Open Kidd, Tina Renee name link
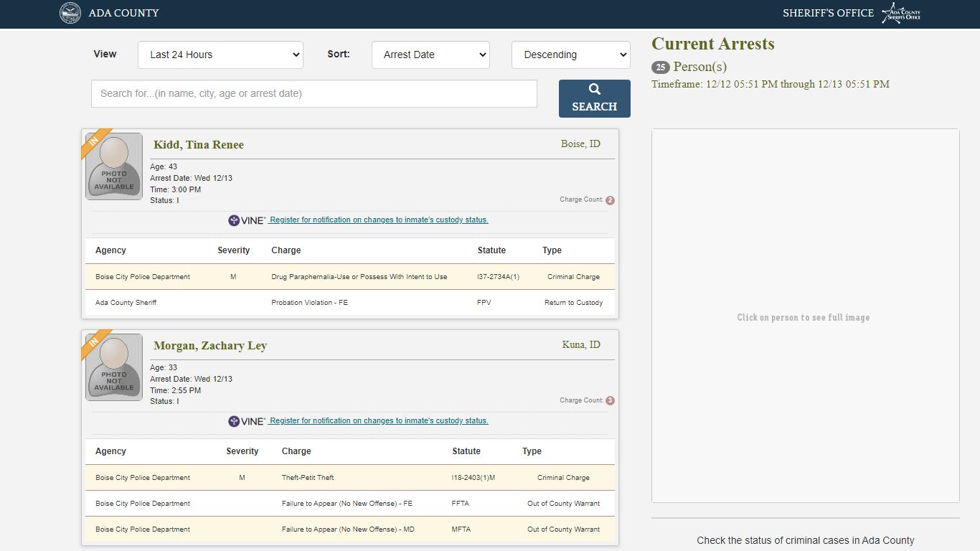Image resolution: width=980 pixels, height=551 pixels. click(199, 145)
